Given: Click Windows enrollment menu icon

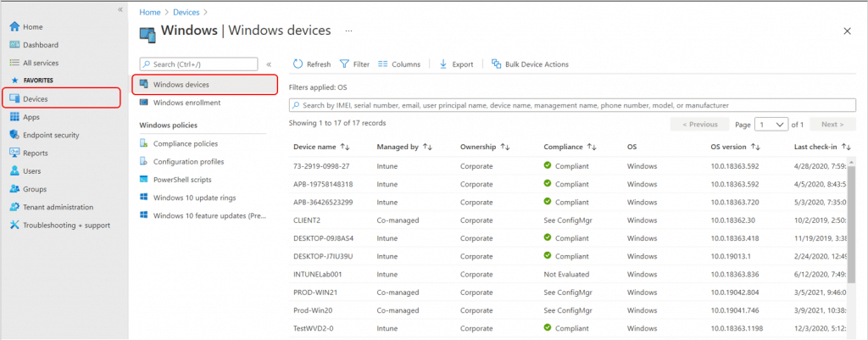Looking at the screenshot, I should tap(144, 103).
